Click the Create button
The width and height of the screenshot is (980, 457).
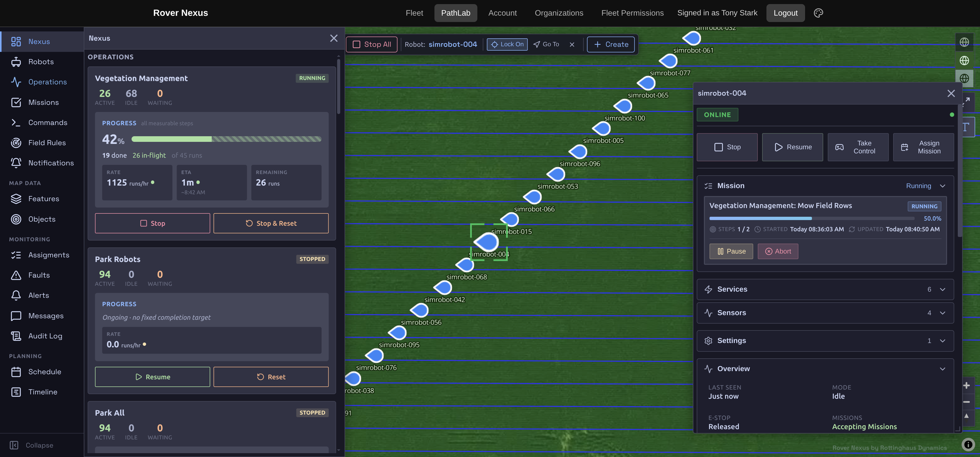(x=611, y=44)
